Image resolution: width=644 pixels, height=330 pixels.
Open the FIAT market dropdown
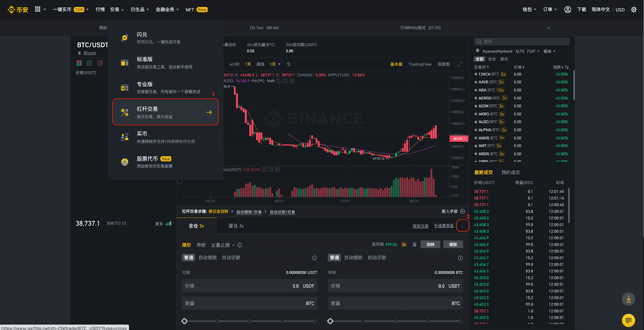click(533, 52)
